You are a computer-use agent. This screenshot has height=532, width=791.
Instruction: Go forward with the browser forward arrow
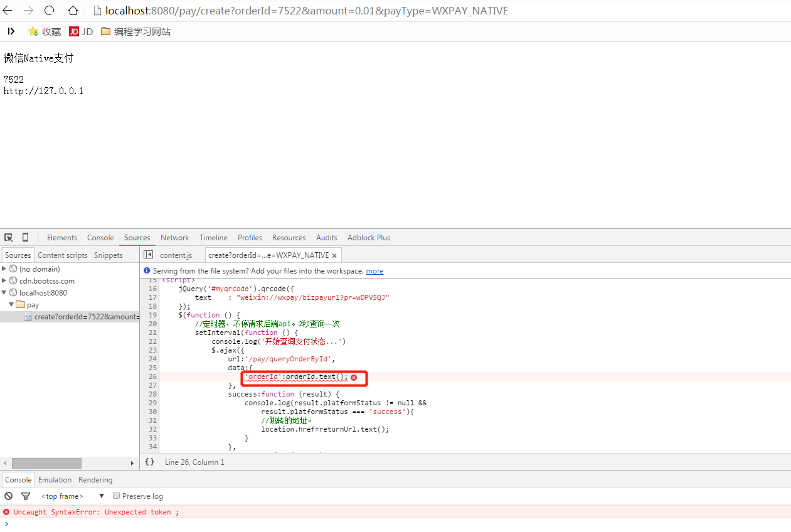coord(28,11)
